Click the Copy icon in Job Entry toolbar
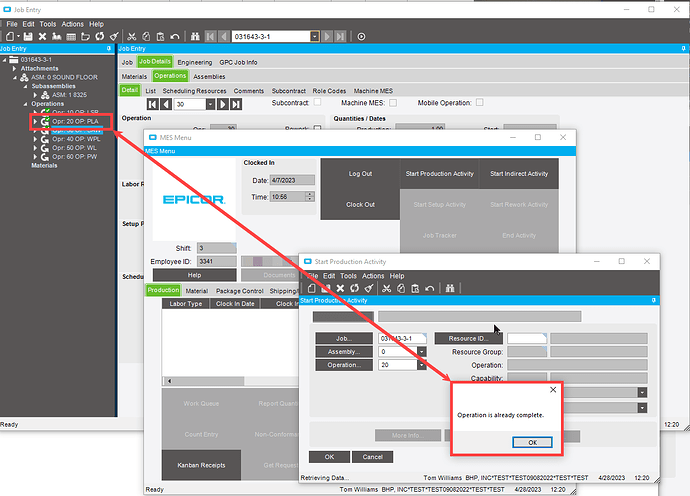 coord(146,37)
